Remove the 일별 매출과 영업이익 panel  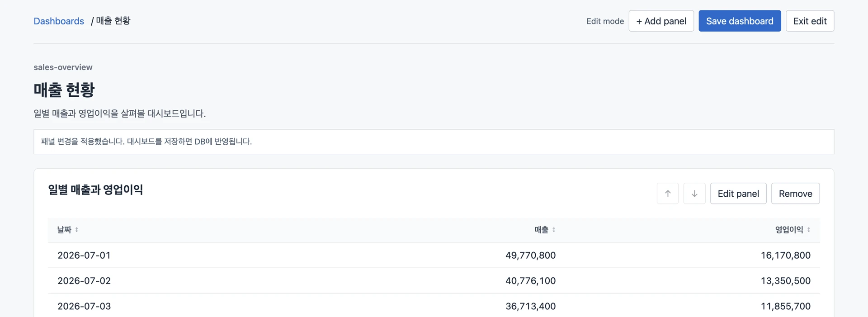[x=795, y=194]
